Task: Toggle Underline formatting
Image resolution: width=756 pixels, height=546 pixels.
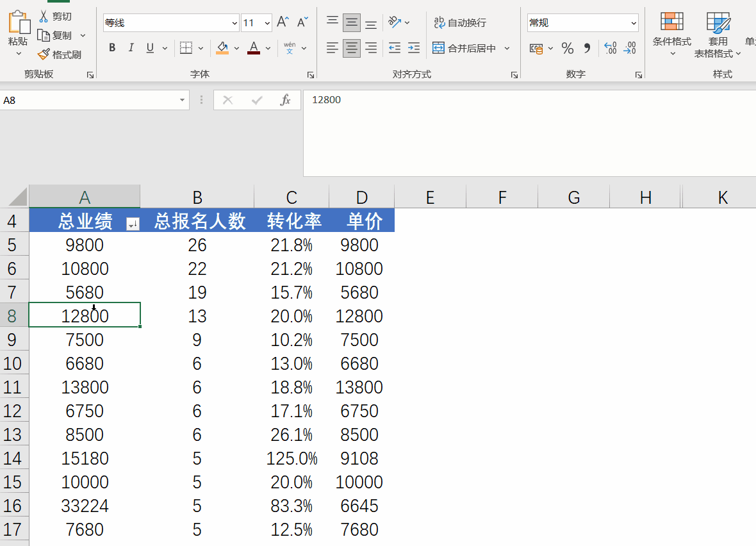Action: (x=150, y=48)
